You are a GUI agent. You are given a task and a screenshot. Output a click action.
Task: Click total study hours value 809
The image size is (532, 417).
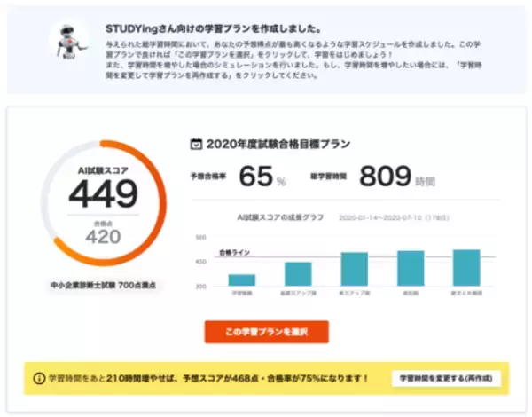385,177
